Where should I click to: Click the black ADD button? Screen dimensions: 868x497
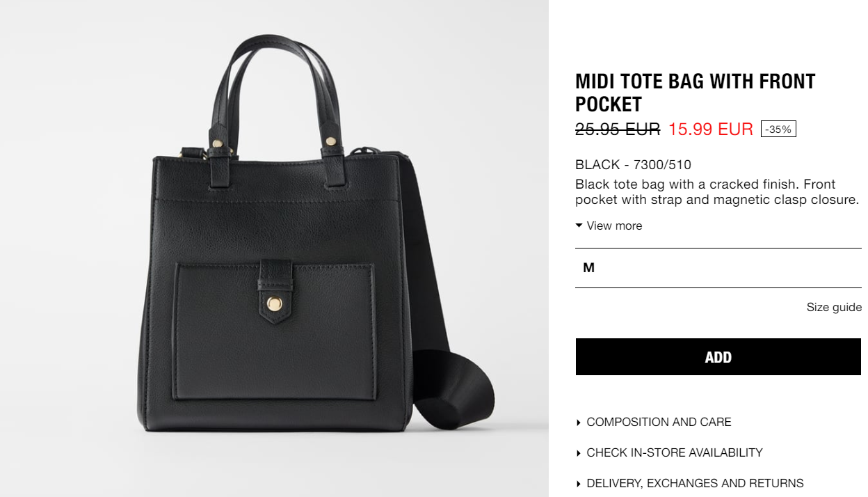[x=718, y=357]
